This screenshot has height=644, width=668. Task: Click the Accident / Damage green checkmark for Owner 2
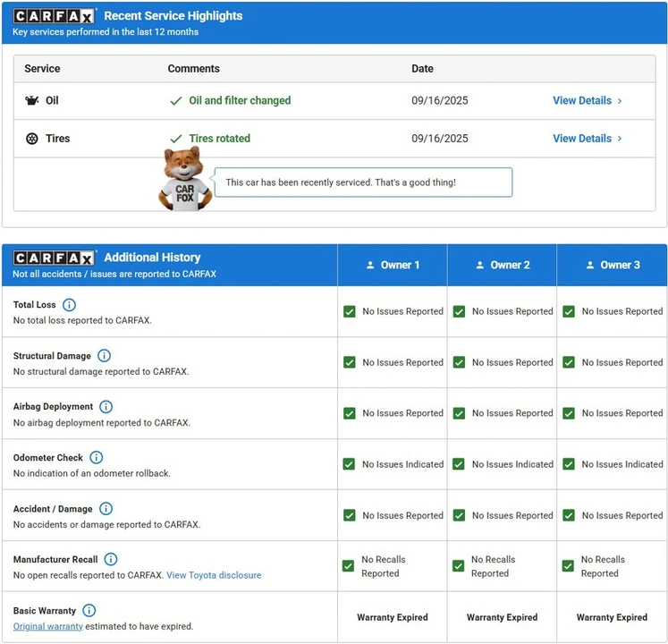pyautogui.click(x=459, y=515)
